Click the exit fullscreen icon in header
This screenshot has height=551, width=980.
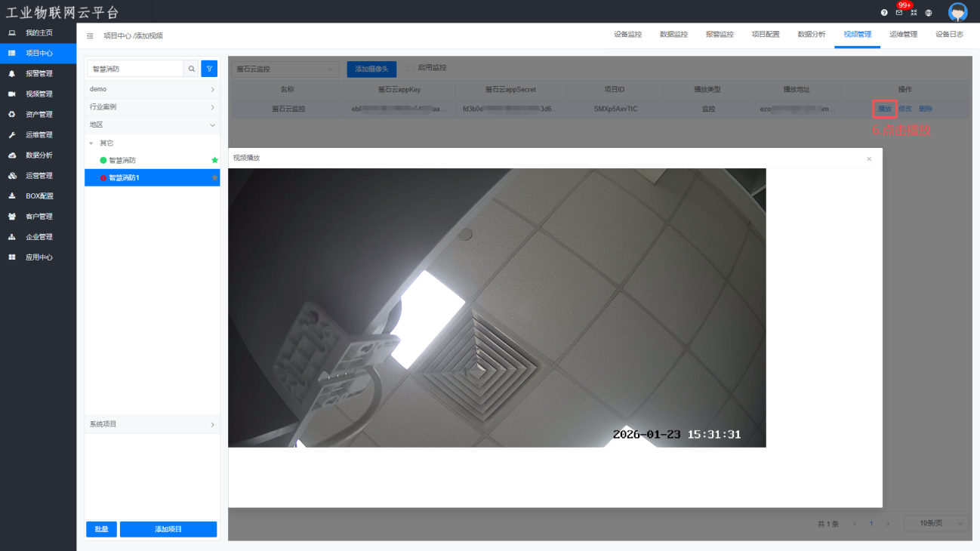pos(914,13)
